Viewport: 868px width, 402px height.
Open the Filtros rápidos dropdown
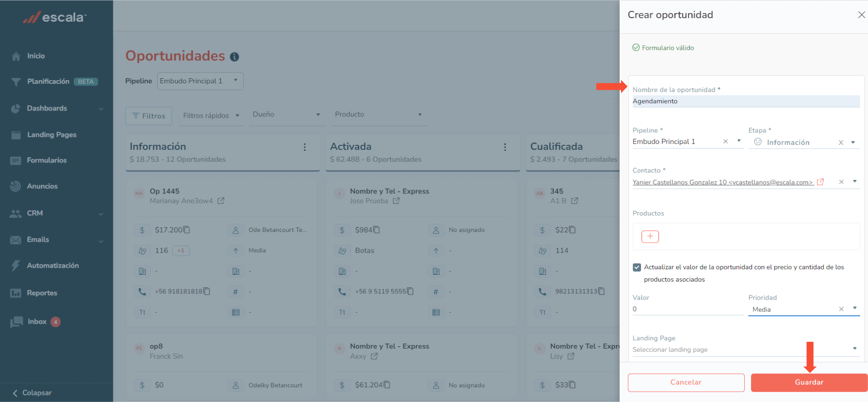211,115
